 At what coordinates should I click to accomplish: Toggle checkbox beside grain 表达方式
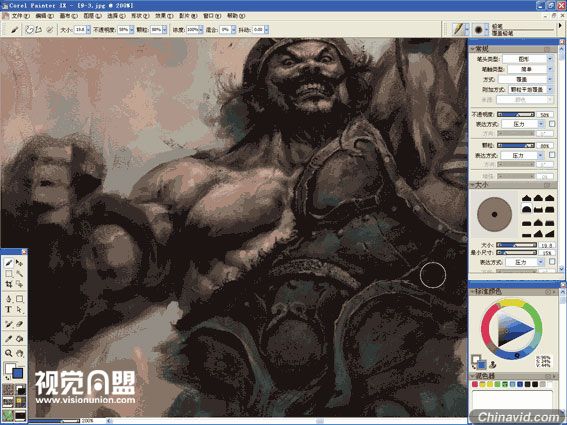(x=552, y=155)
